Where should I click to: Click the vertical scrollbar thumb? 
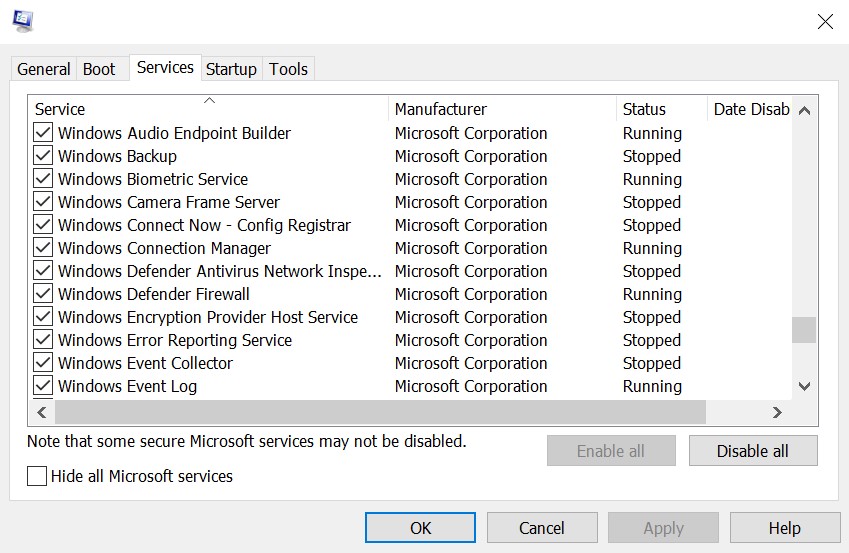(804, 330)
